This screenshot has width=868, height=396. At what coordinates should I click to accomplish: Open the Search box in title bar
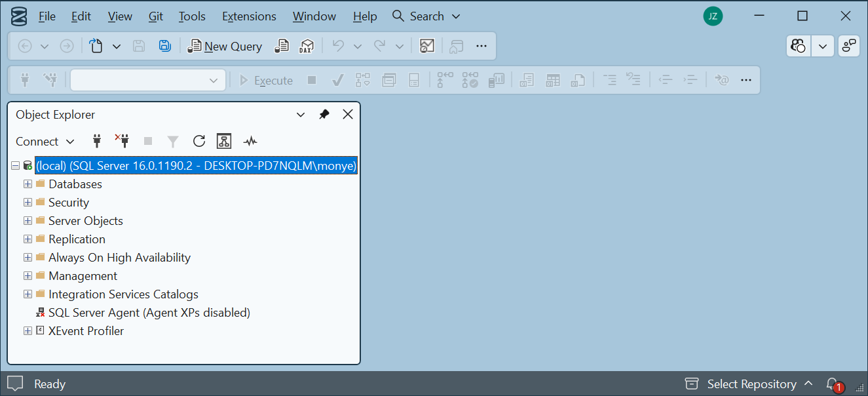(426, 16)
